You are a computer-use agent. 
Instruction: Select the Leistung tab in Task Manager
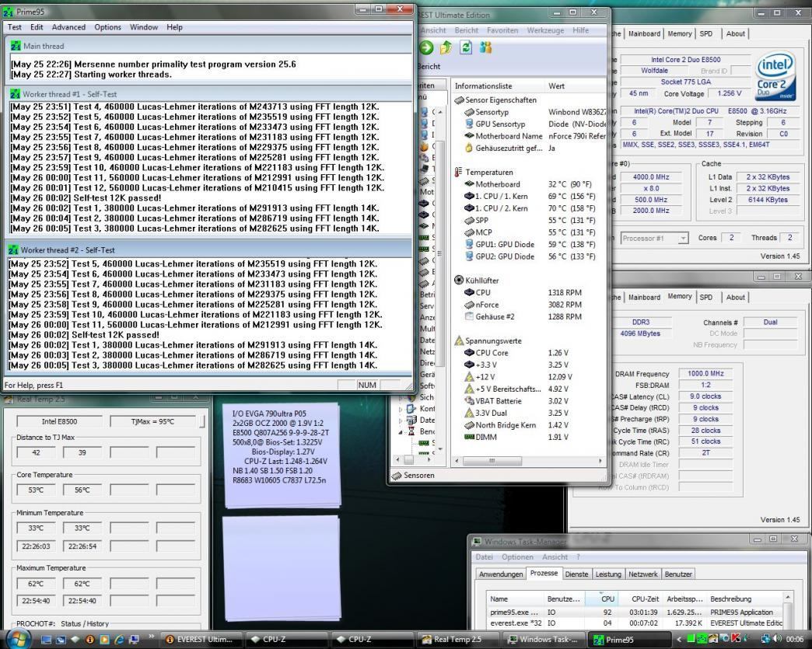(608, 574)
